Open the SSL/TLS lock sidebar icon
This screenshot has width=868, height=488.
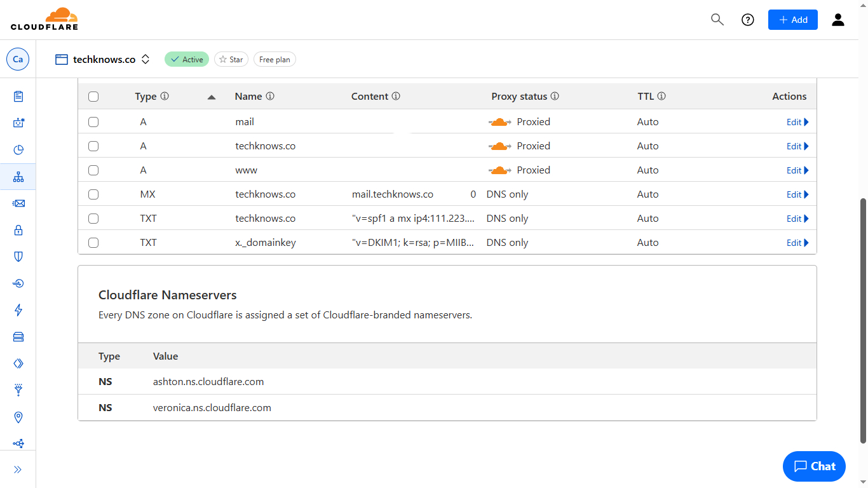point(18,230)
